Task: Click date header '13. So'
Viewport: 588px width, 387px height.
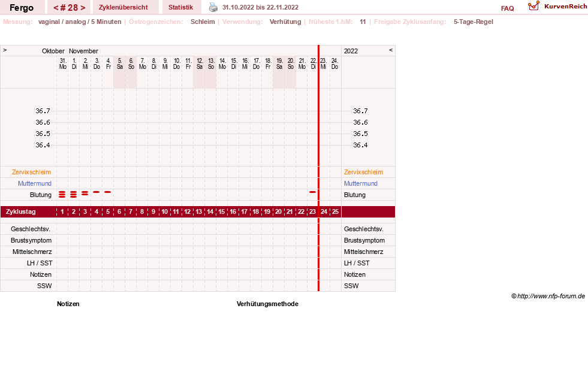Action: (x=211, y=64)
